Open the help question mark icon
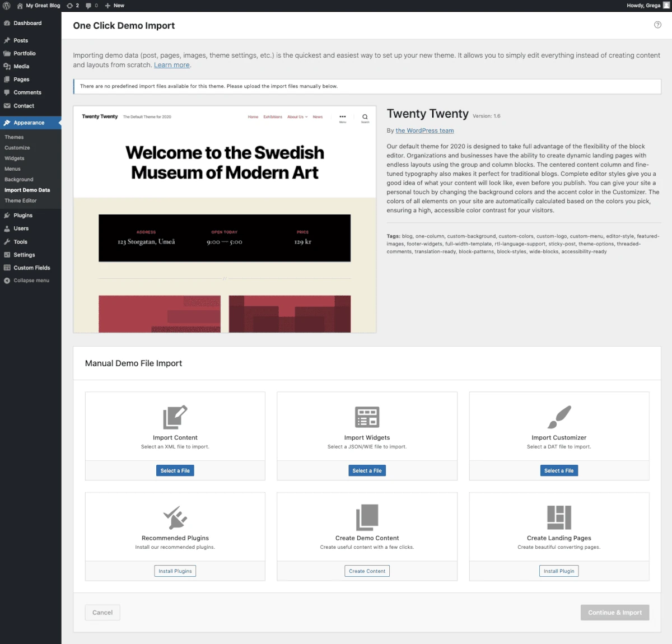Screen dimensions: 672x644 [658, 25]
